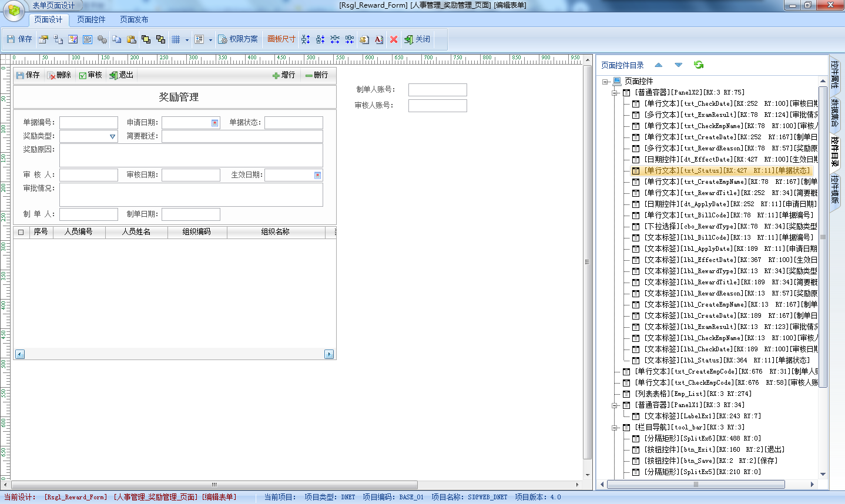Click the canvas horizontal scrollbar thumb
This screenshot has height=504, width=845.
pos(214,485)
